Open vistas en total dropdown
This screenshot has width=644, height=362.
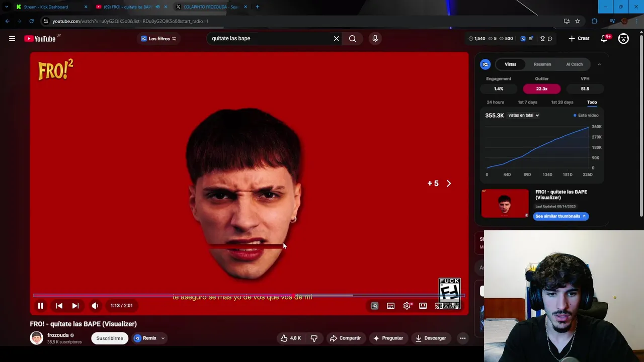(524, 116)
